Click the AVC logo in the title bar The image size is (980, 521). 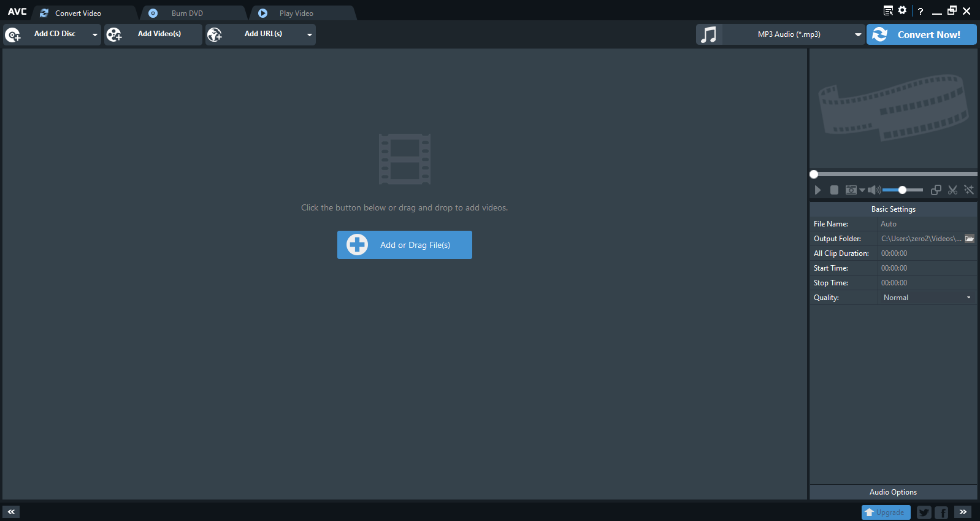(17, 12)
